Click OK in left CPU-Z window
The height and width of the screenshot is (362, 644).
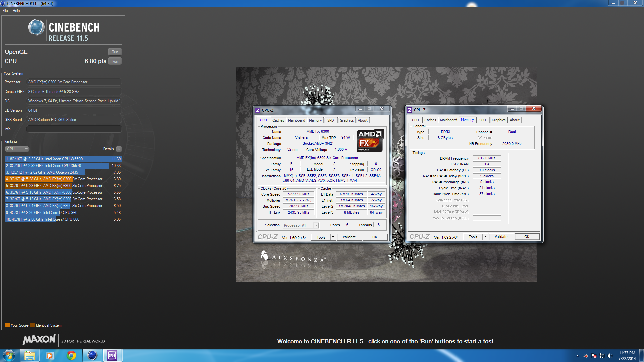click(375, 237)
